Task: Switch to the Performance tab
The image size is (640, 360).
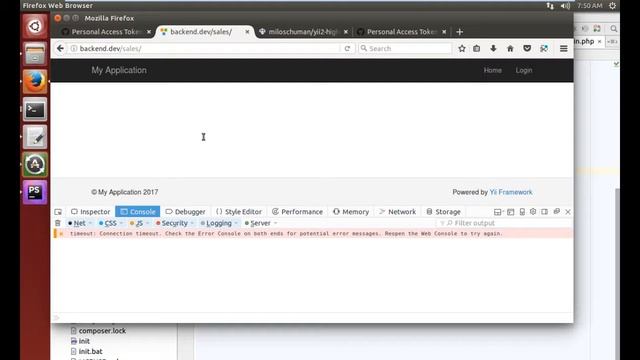Action: (297, 211)
